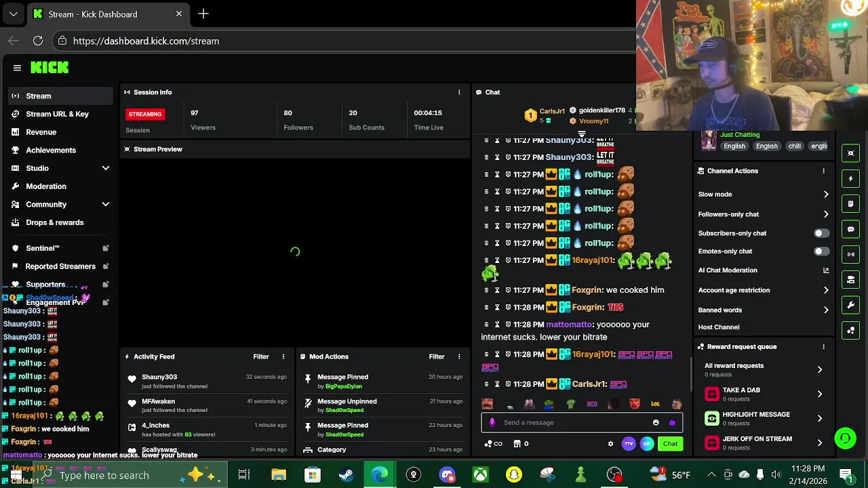The image size is (868, 488).
Task: Click the TAKE A DAB reward icon
Action: pos(711,394)
